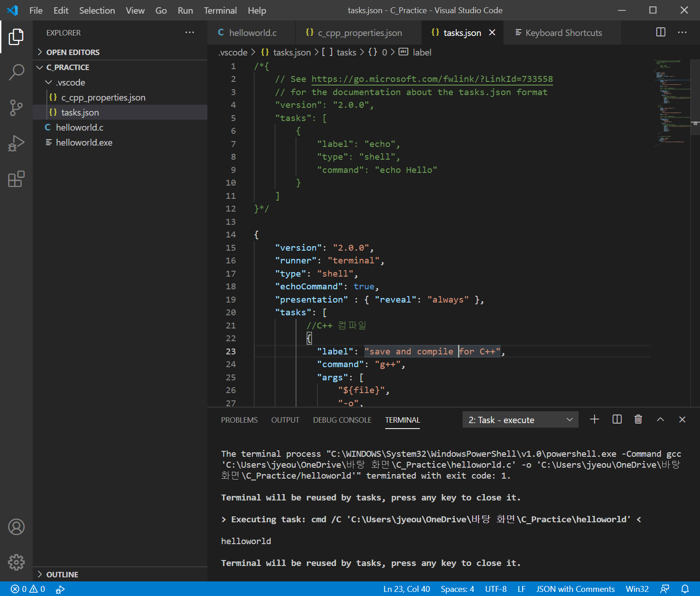Split the terminal panel

point(617,419)
